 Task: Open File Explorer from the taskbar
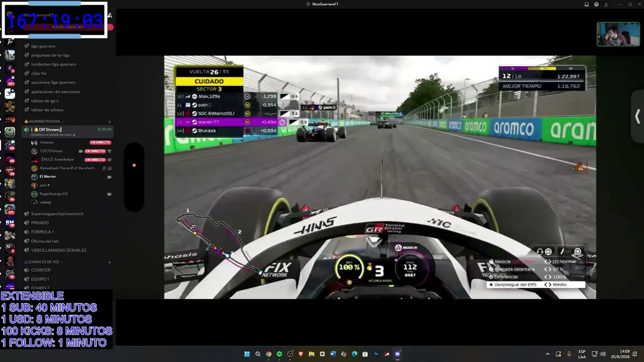click(x=311, y=354)
